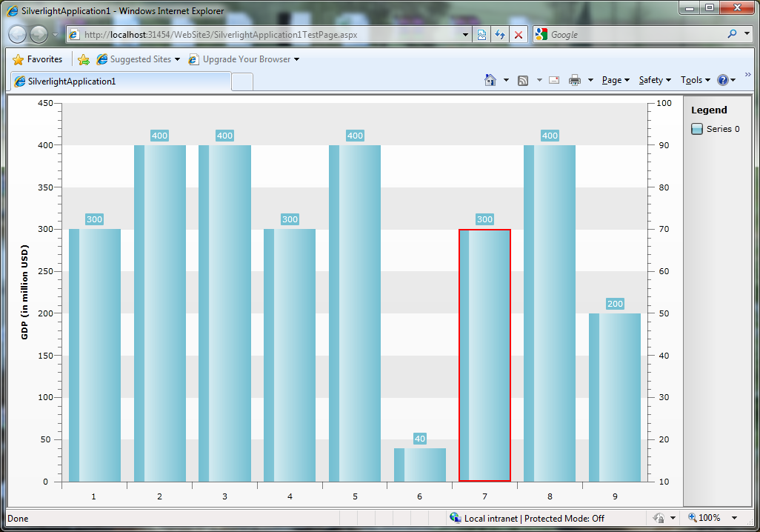760x532 pixels.
Task: Click the RSS feeds icon
Action: coord(523,81)
